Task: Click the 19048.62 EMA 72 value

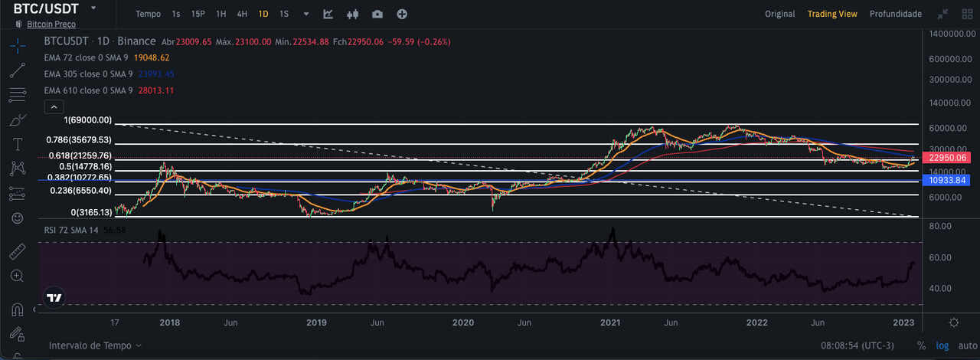Action: [x=152, y=57]
